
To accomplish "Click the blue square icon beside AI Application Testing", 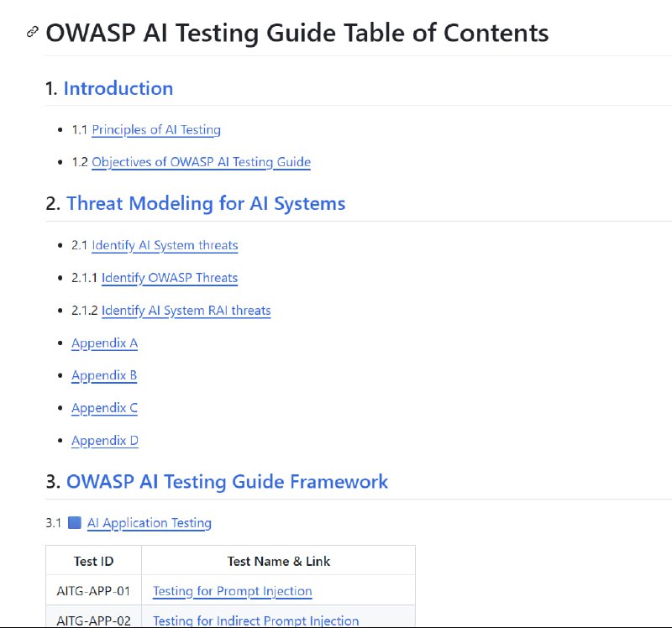I will coord(75,522).
